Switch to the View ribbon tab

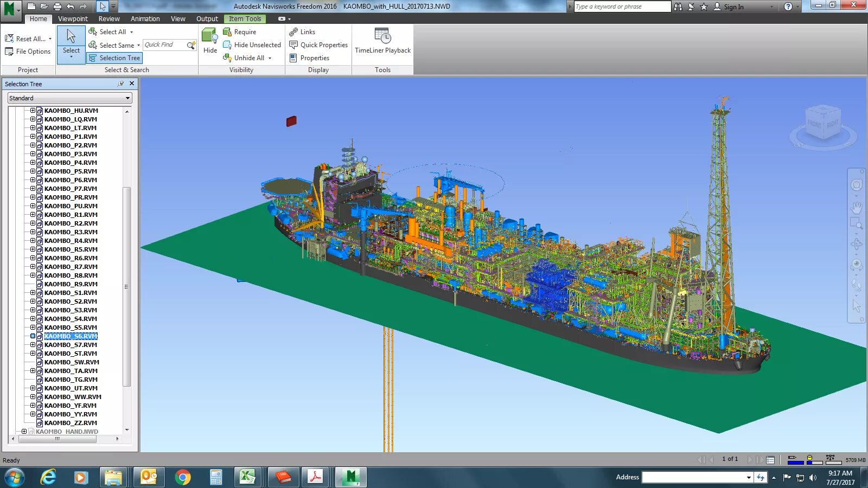click(x=178, y=19)
